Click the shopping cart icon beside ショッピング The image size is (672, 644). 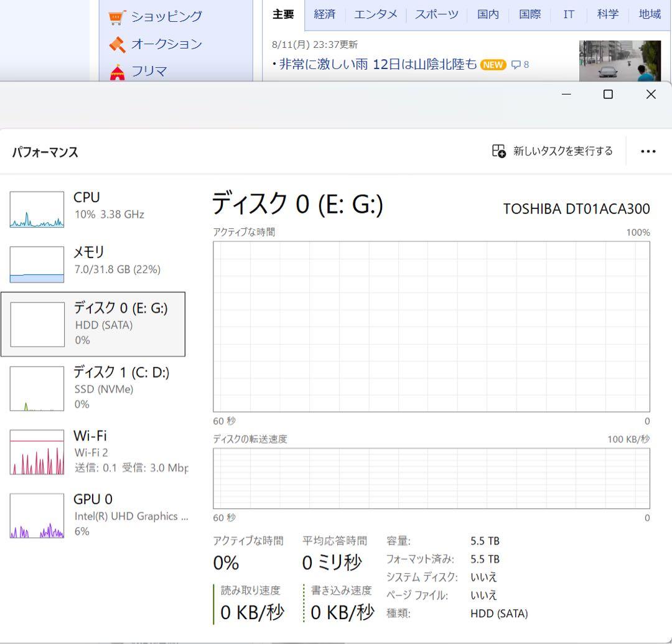(x=115, y=17)
